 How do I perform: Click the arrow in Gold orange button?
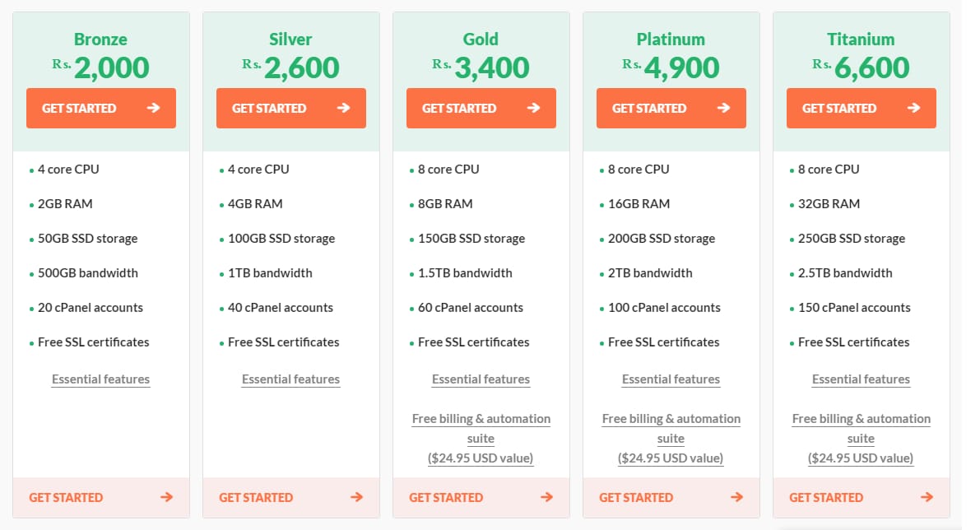click(533, 108)
